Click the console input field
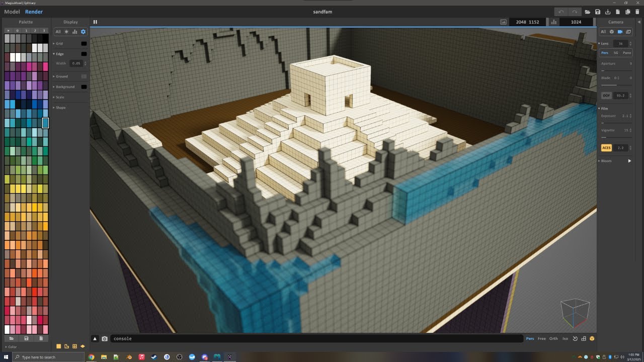 click(316, 339)
